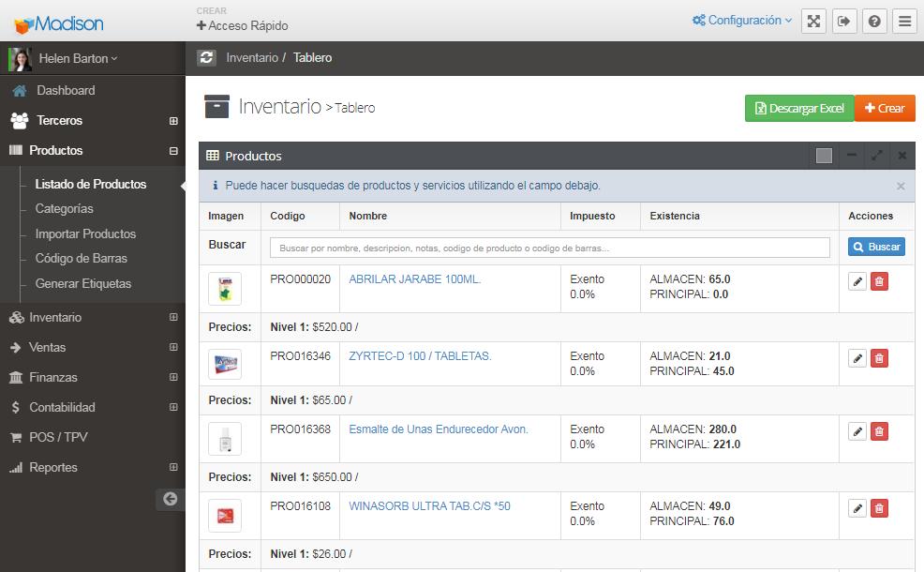Open Categorías in the Productos submenu
Viewport: 924px width, 572px height.
point(65,209)
